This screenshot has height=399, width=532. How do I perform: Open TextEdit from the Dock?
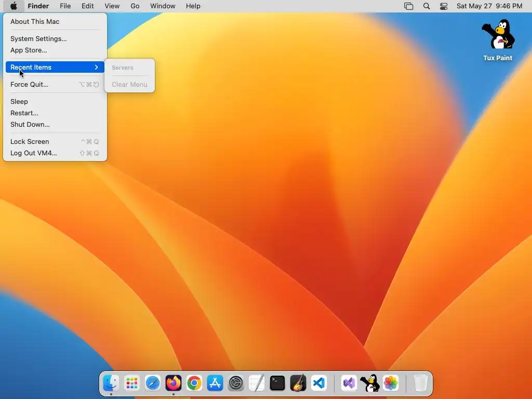(x=257, y=383)
